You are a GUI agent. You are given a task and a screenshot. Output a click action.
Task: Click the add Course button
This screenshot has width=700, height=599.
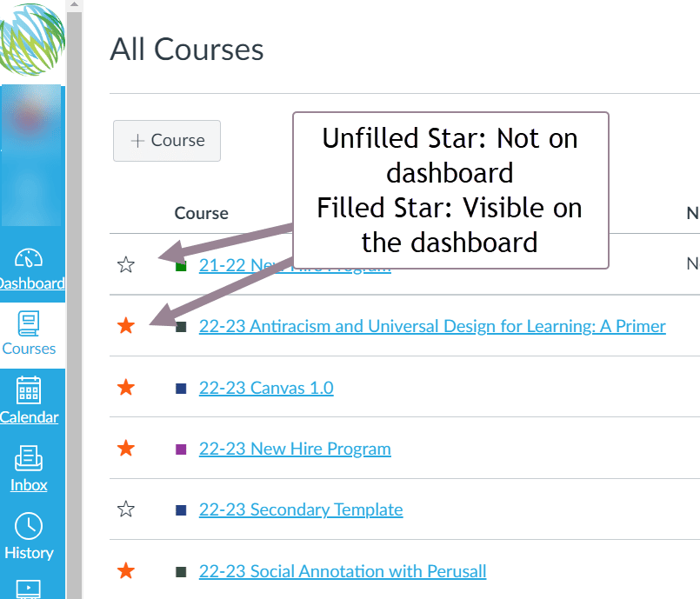[167, 141]
